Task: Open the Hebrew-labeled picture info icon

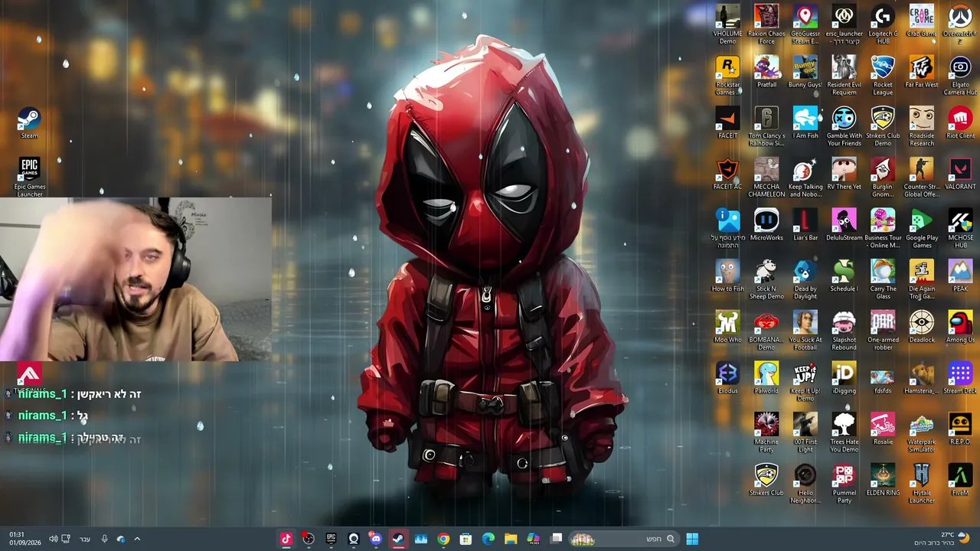Action: point(727,229)
